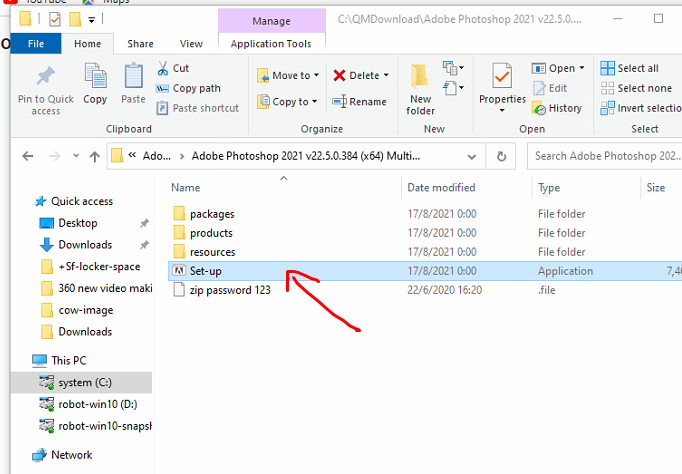
Task: Expand the address bar history dropdown
Action: pos(471,157)
